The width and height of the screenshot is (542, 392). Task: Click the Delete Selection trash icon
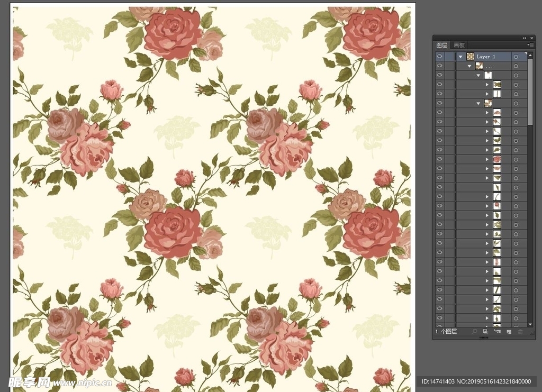pyautogui.click(x=520, y=332)
